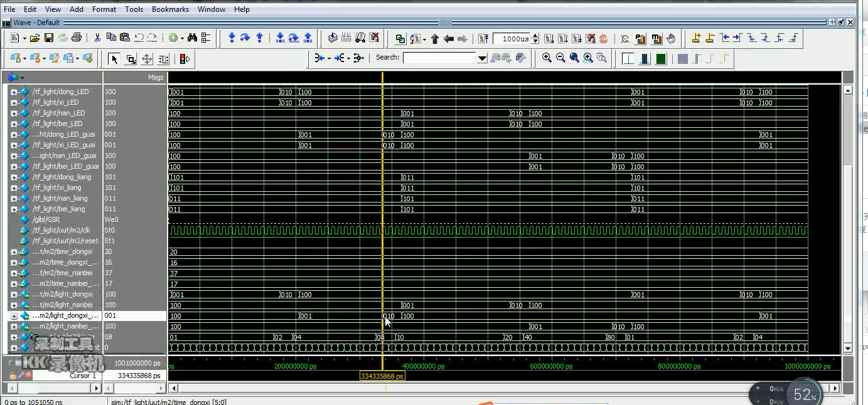Click the Find binoculars icon

[x=192, y=38]
